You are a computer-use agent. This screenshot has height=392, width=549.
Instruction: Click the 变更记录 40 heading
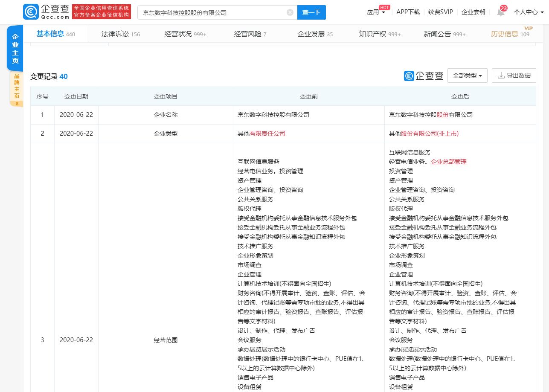[x=49, y=76]
